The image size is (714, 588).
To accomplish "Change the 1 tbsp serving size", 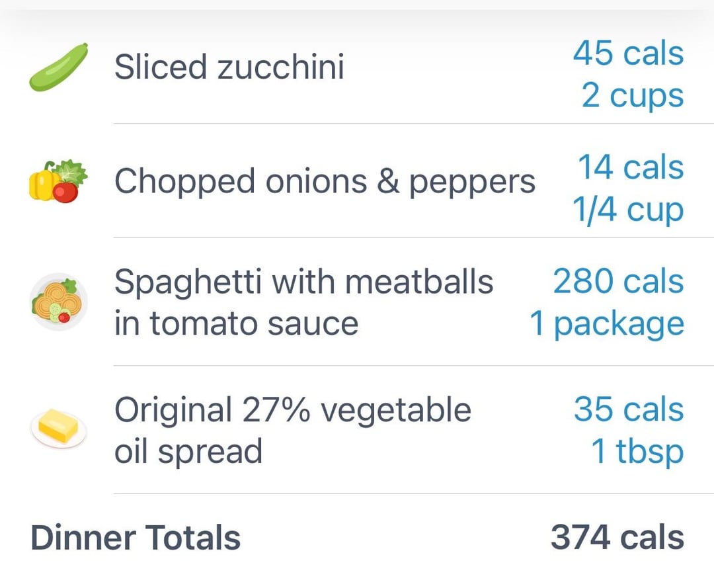I will pyautogui.click(x=637, y=452).
